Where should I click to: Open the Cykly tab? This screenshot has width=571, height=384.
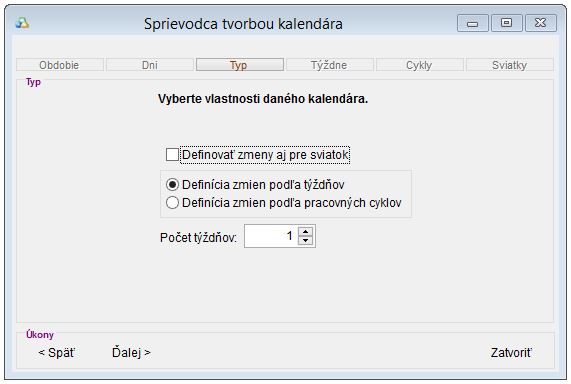tap(420, 65)
